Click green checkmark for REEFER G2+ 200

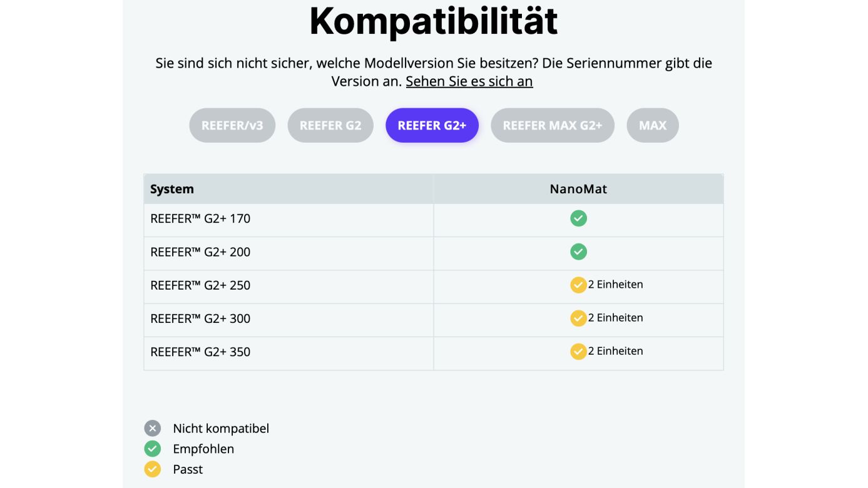(x=578, y=252)
